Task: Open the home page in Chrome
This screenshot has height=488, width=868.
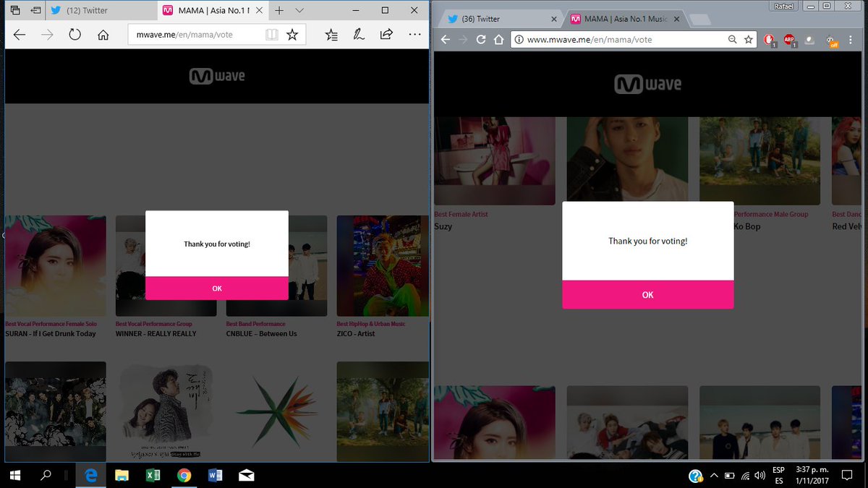Action: [x=498, y=40]
